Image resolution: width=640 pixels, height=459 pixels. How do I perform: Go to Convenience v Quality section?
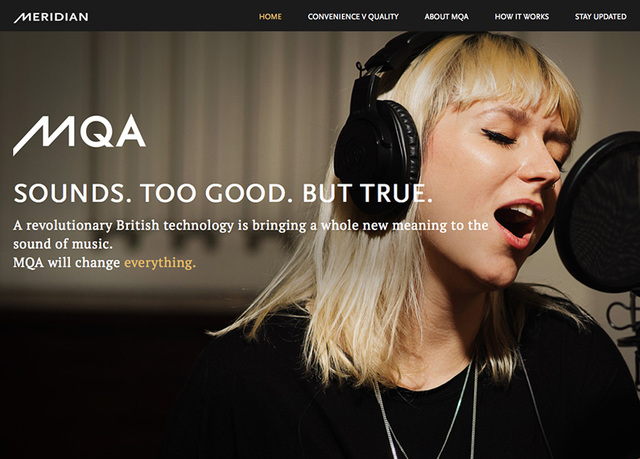pyautogui.click(x=353, y=17)
